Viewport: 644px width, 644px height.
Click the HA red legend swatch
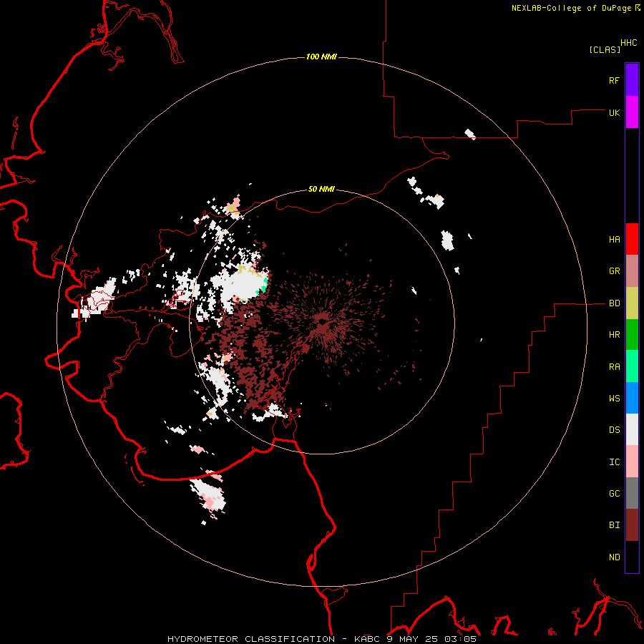(632, 239)
